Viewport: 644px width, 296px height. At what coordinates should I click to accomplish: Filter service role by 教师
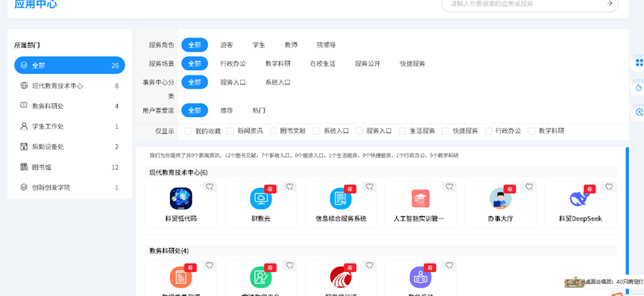coord(291,45)
